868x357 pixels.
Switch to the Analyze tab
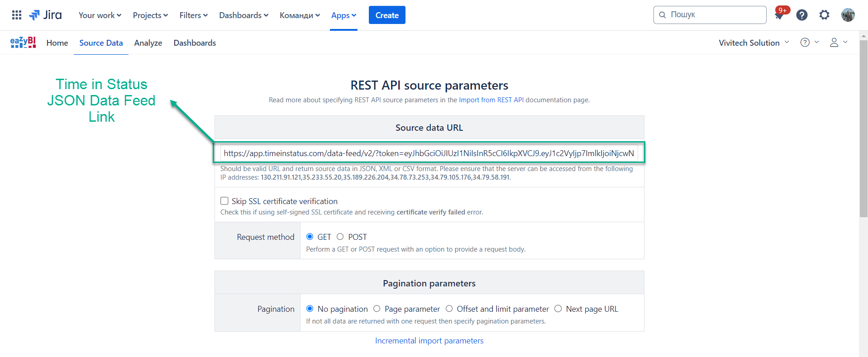148,43
